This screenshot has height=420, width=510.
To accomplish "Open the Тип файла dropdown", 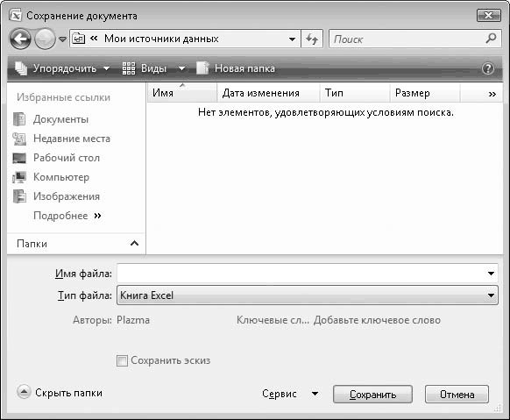I will coord(308,295).
